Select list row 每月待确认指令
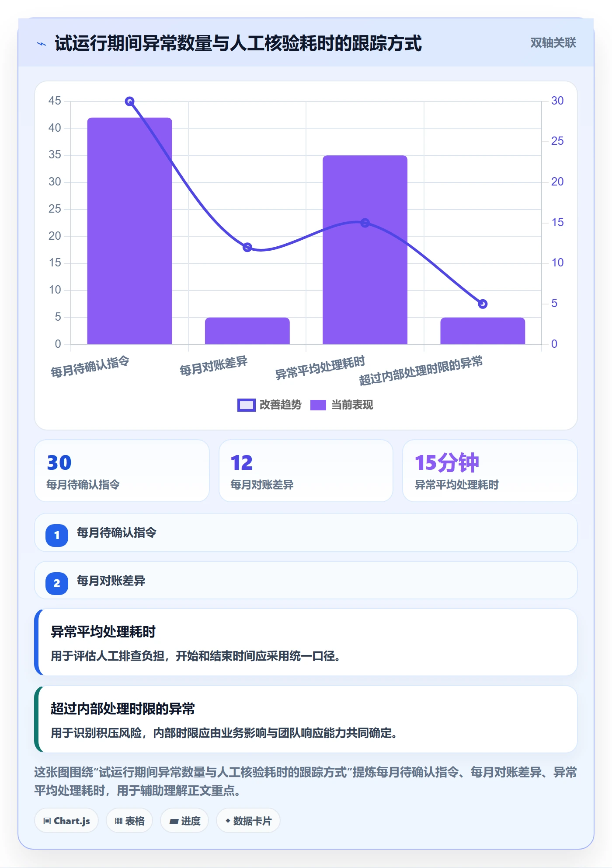 coord(306,533)
